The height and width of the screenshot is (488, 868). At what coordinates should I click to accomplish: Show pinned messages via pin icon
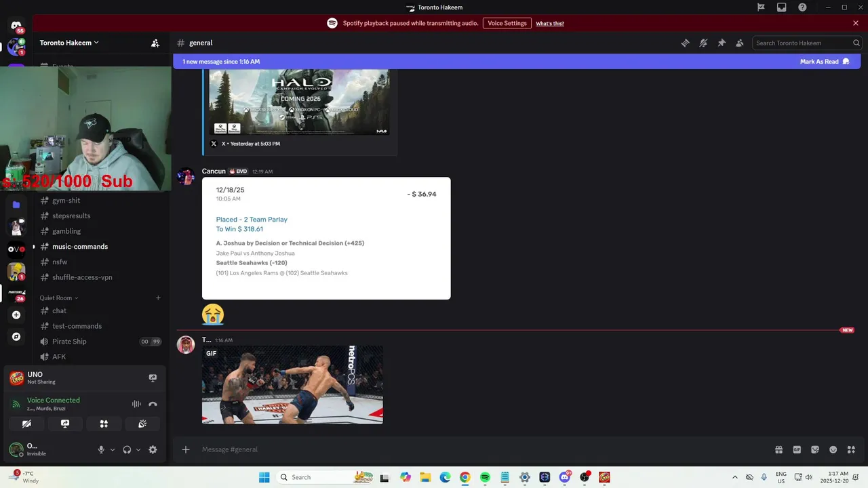coord(722,43)
